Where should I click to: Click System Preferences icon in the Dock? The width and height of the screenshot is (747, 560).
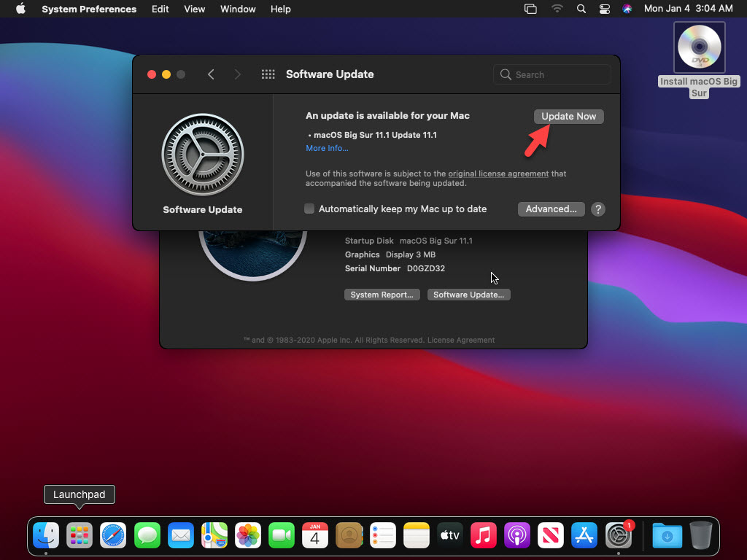click(x=619, y=535)
